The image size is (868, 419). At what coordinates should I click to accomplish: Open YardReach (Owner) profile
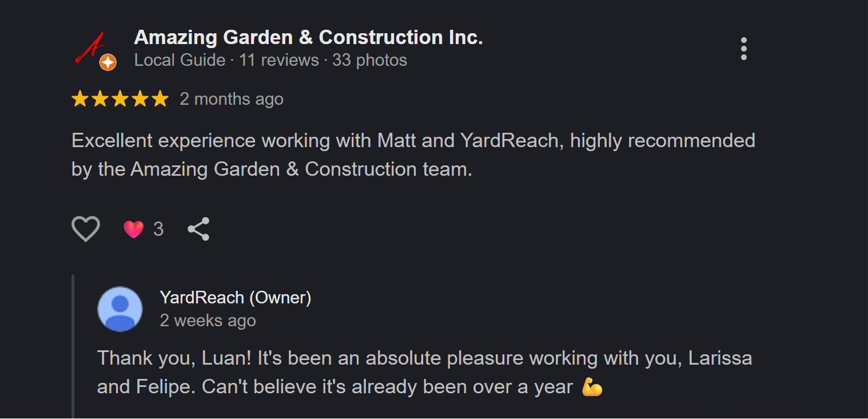[x=236, y=298]
